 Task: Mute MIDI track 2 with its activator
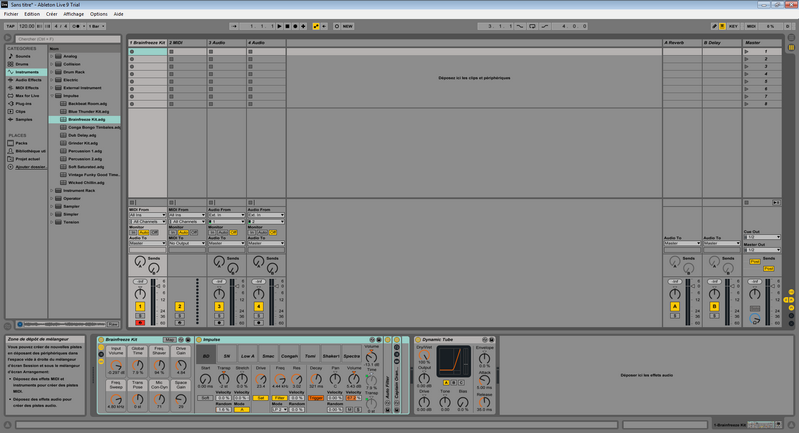tap(179, 306)
